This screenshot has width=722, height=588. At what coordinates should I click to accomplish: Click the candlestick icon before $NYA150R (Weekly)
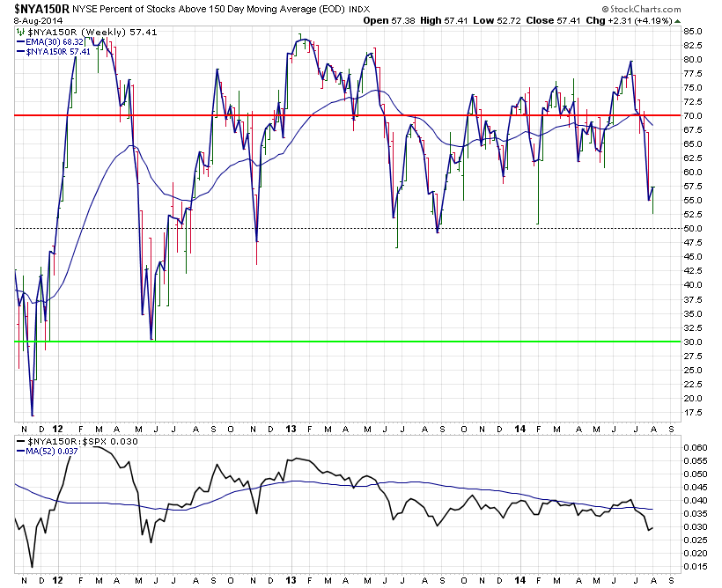[20, 33]
